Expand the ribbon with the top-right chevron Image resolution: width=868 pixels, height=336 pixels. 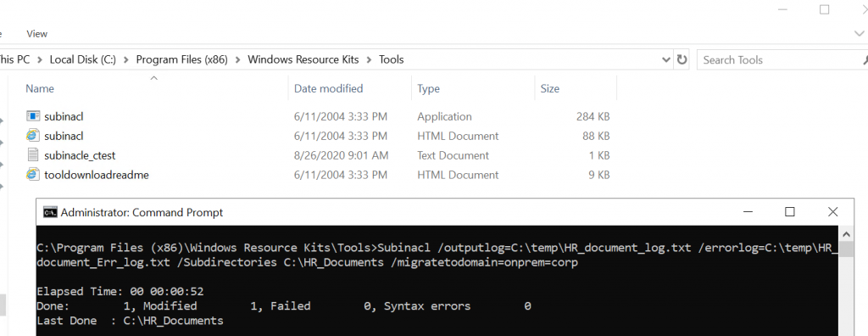(x=859, y=34)
